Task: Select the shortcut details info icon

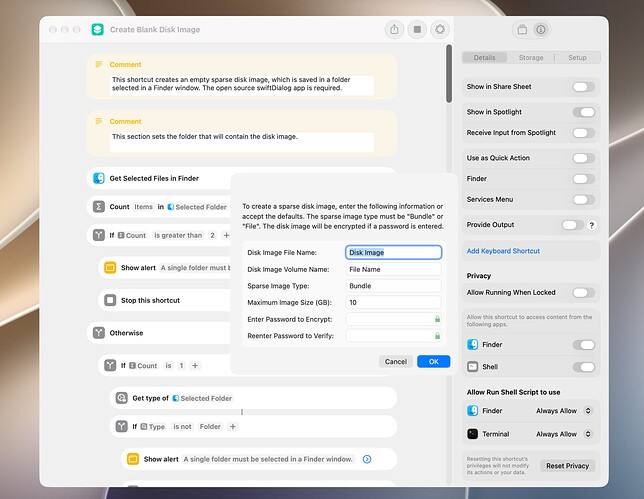Action: tap(541, 30)
